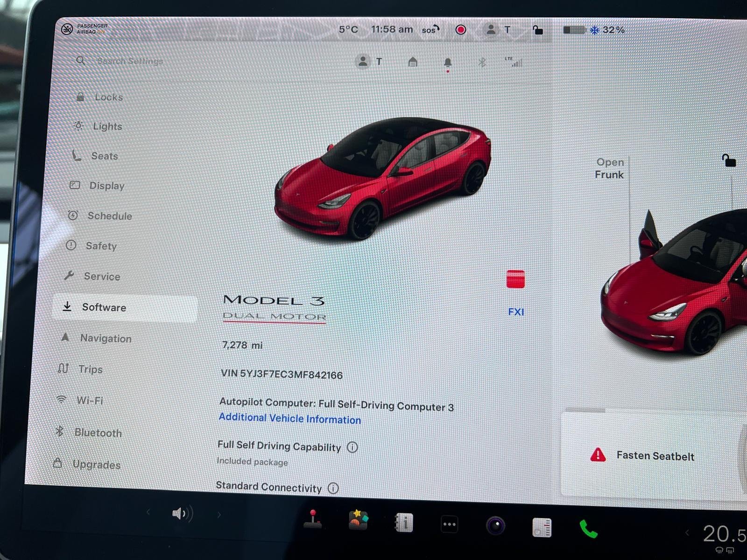
Task: Open the profile T in status bar
Action: click(x=498, y=30)
